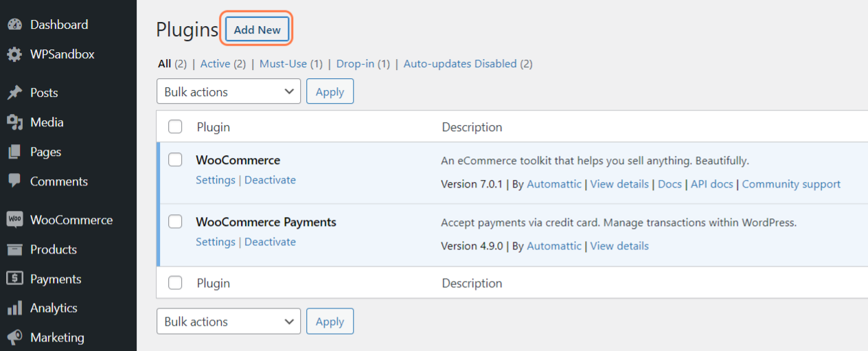Click the Pages icon in sidebar
This screenshot has height=351, width=868.
coord(14,152)
